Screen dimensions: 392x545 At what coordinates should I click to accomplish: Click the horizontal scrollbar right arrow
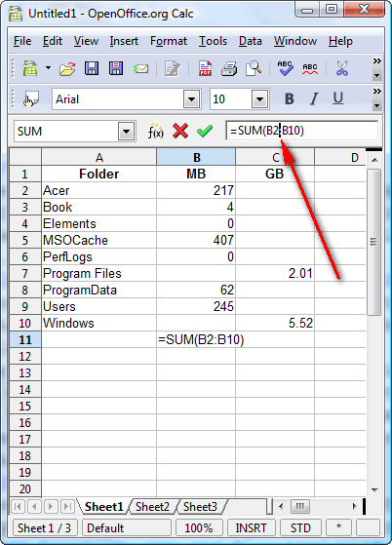[x=354, y=506]
